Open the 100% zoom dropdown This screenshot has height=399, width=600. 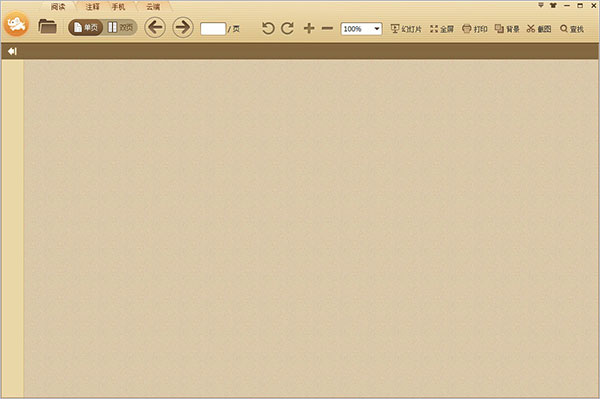coord(361,29)
